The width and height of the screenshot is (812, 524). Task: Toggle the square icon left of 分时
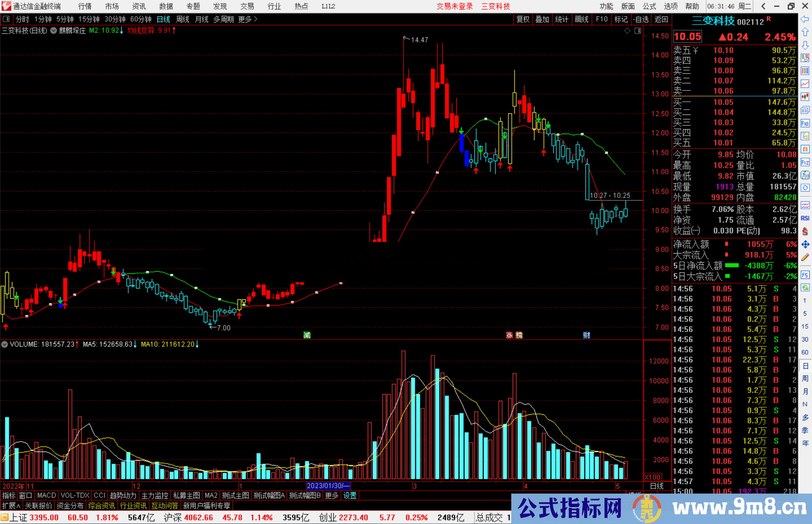(6, 19)
